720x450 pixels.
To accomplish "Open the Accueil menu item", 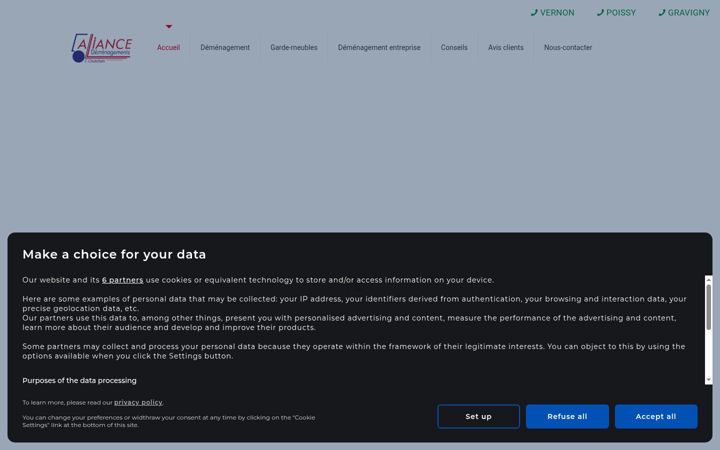I will (169, 47).
